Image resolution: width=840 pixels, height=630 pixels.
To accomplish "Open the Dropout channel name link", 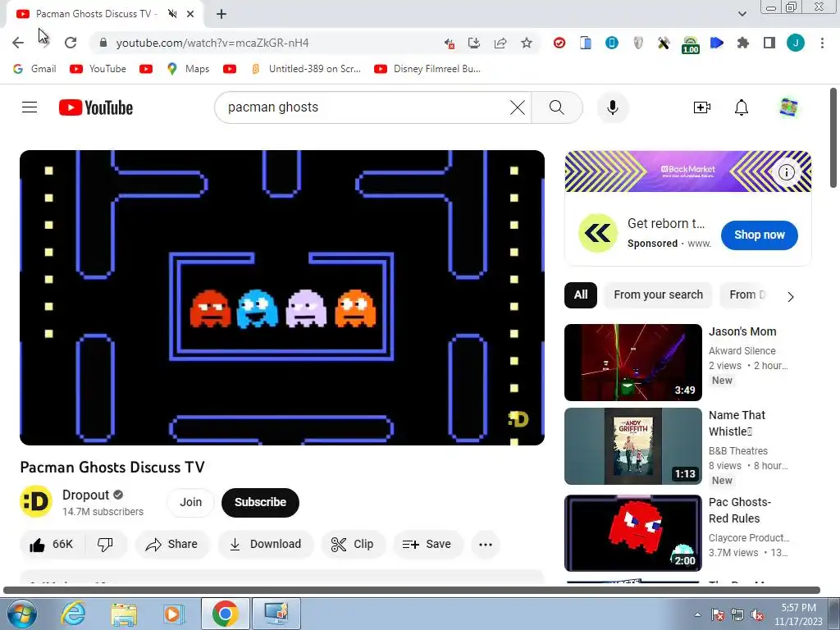I will pyautogui.click(x=85, y=495).
